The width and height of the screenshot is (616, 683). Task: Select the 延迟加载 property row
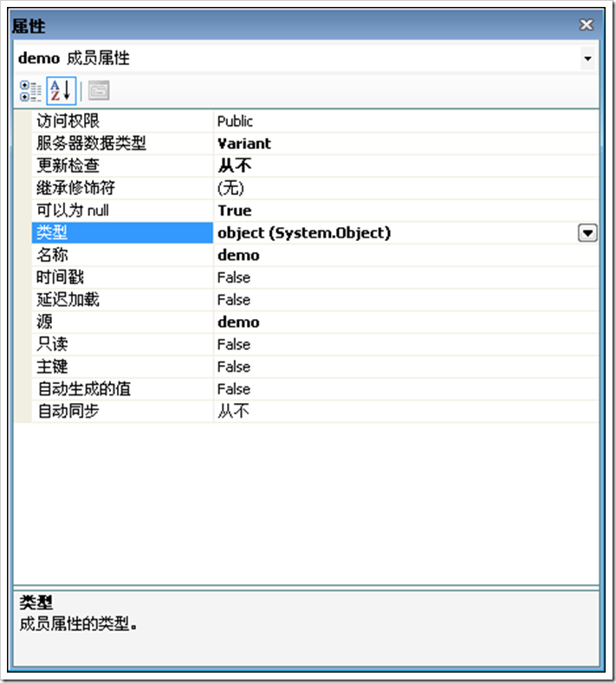click(122, 300)
